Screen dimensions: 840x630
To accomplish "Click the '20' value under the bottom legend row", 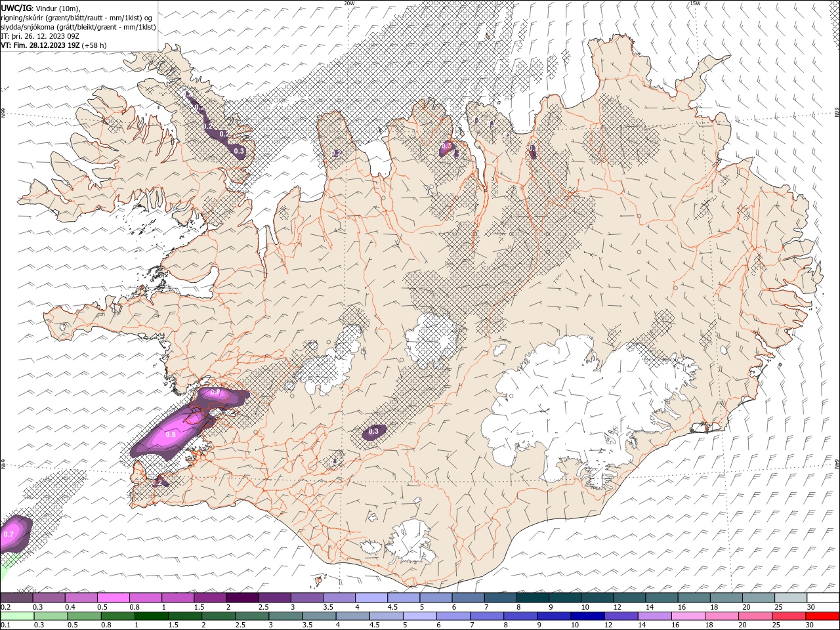I will 743,625.
